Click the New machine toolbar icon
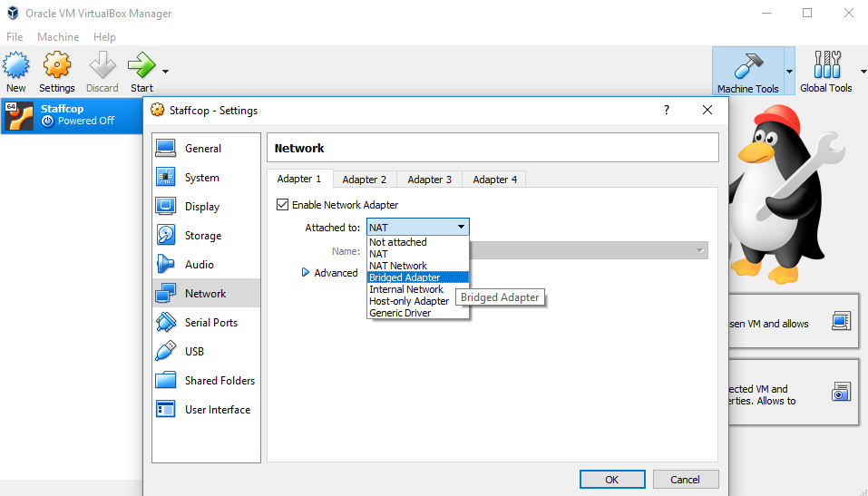This screenshot has width=868, height=496. pyautogui.click(x=16, y=66)
